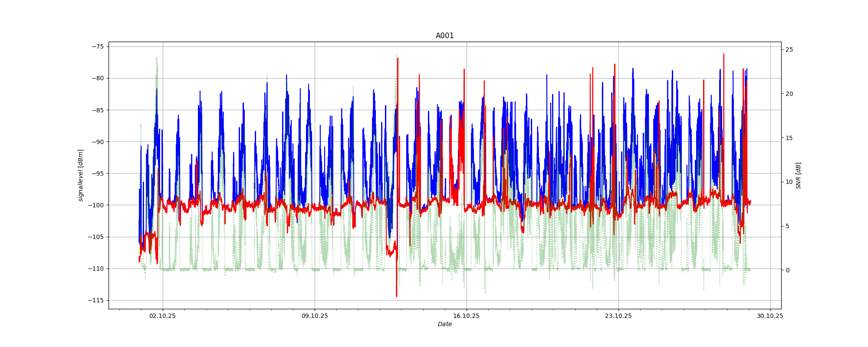Click the Date x-axis label

coord(444,324)
